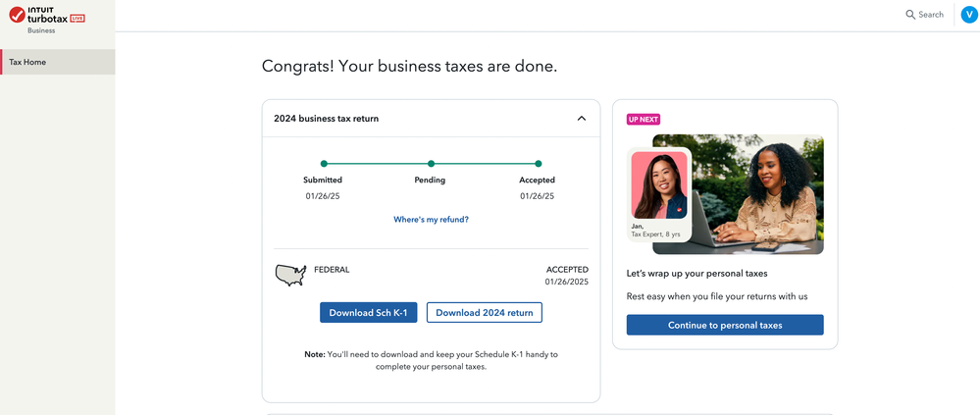Open the search magnifier icon

point(910,15)
